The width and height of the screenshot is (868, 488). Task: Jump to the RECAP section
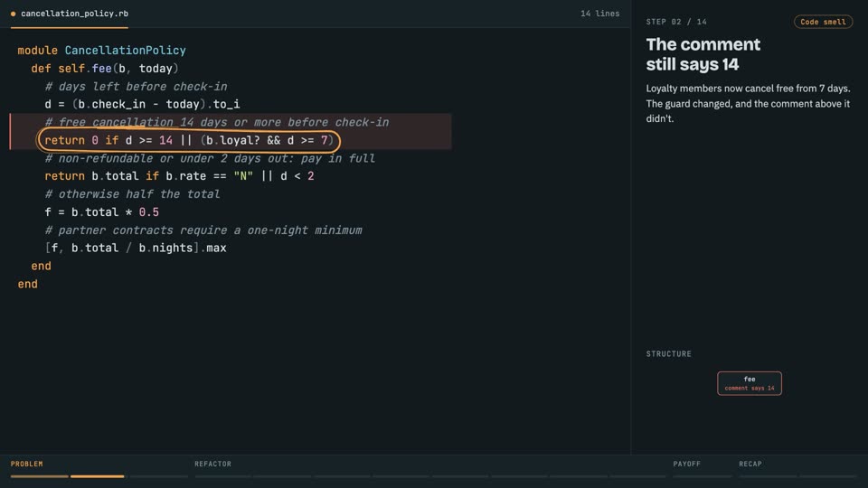750,465
